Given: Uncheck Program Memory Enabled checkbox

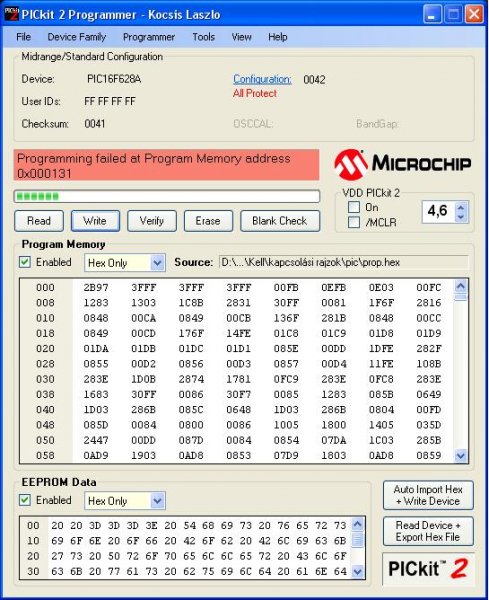Looking at the screenshot, I should coord(25,262).
